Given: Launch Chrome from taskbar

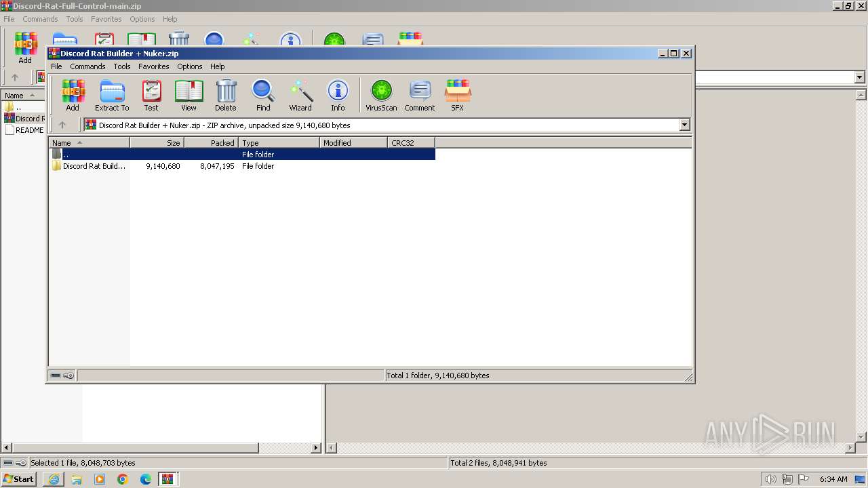Looking at the screenshot, I should pyautogui.click(x=123, y=479).
